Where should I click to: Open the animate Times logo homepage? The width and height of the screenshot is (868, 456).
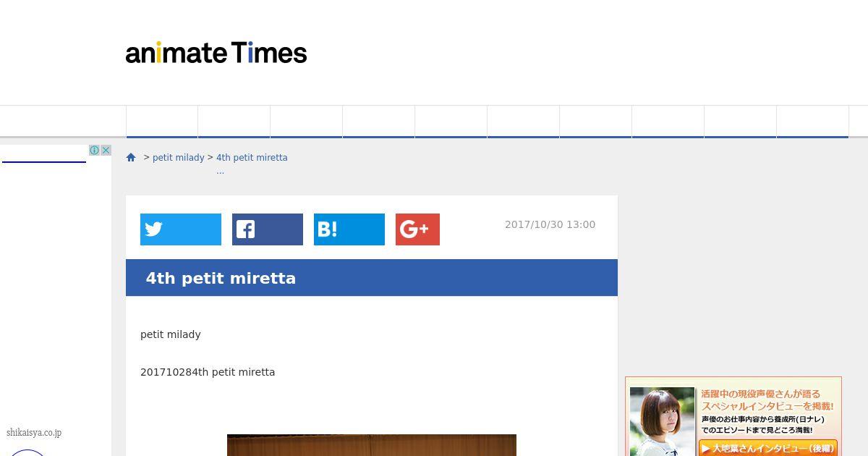pyautogui.click(x=216, y=53)
